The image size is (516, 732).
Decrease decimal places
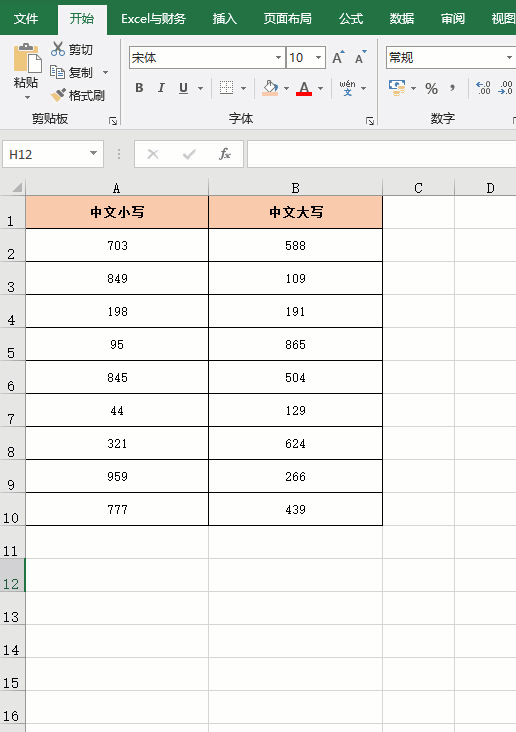point(506,88)
